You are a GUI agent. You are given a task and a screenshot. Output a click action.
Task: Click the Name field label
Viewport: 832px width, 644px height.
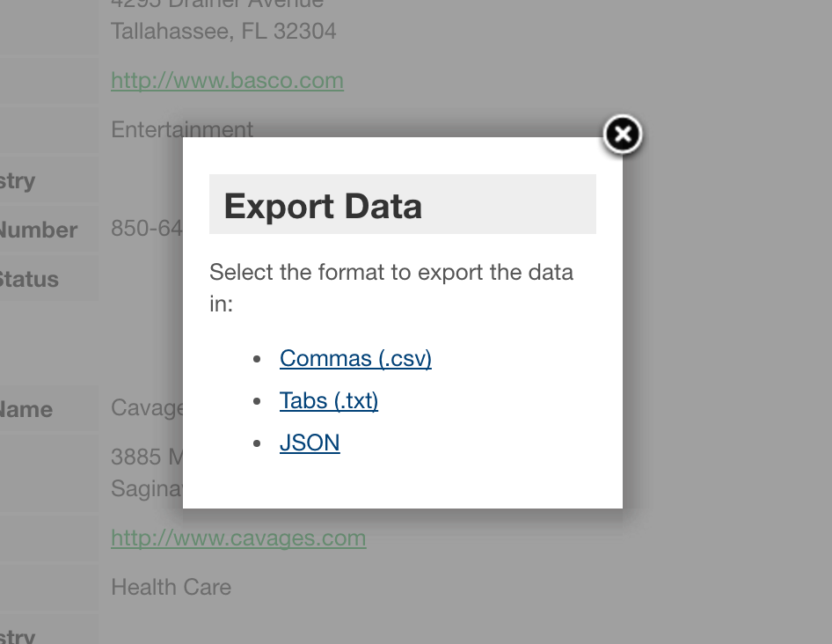point(26,409)
